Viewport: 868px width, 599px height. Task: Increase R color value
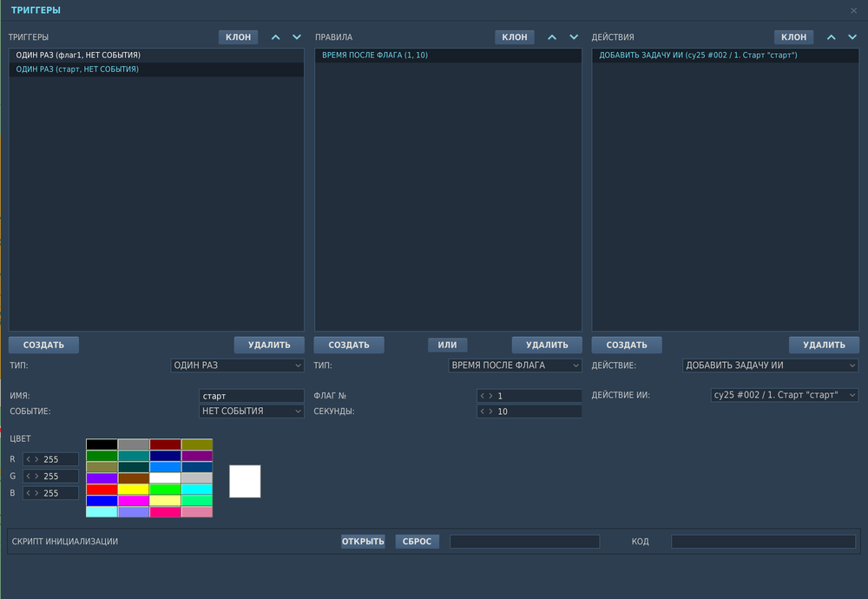[36, 459]
